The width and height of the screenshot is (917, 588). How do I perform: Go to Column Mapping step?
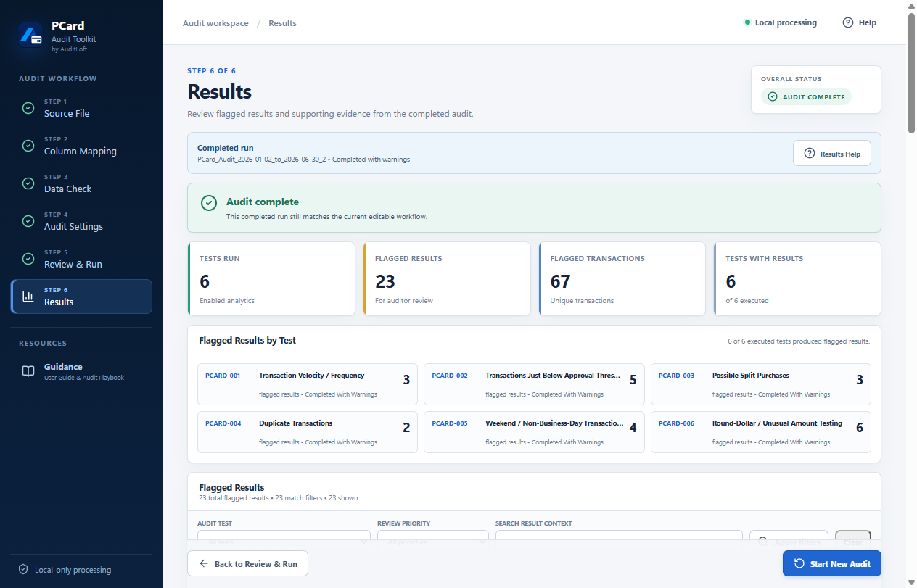[81, 146]
